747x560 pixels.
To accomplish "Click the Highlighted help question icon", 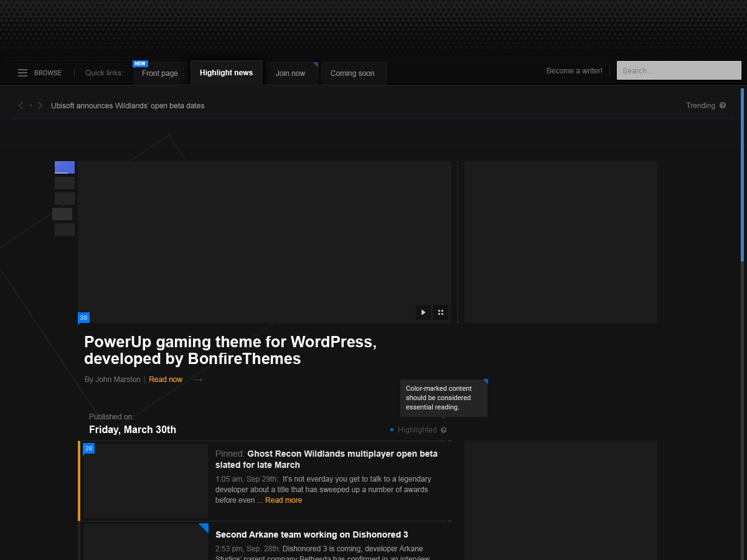I will 443,430.
